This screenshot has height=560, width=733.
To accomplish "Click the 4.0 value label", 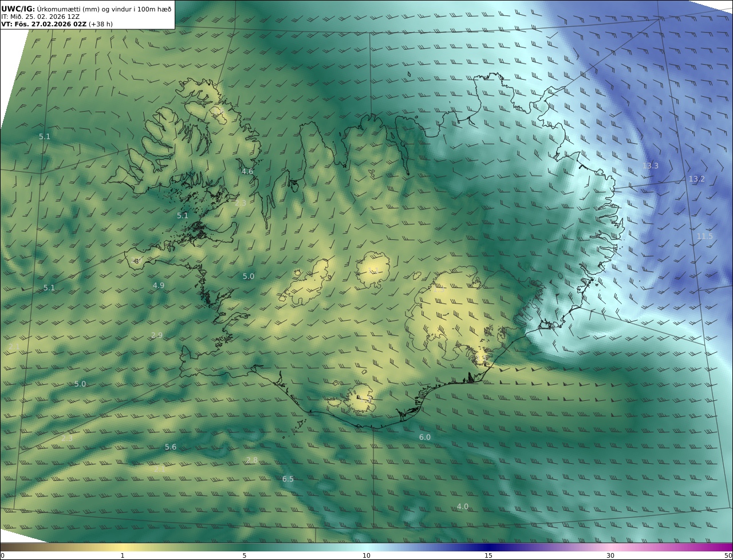I will coord(463,507).
